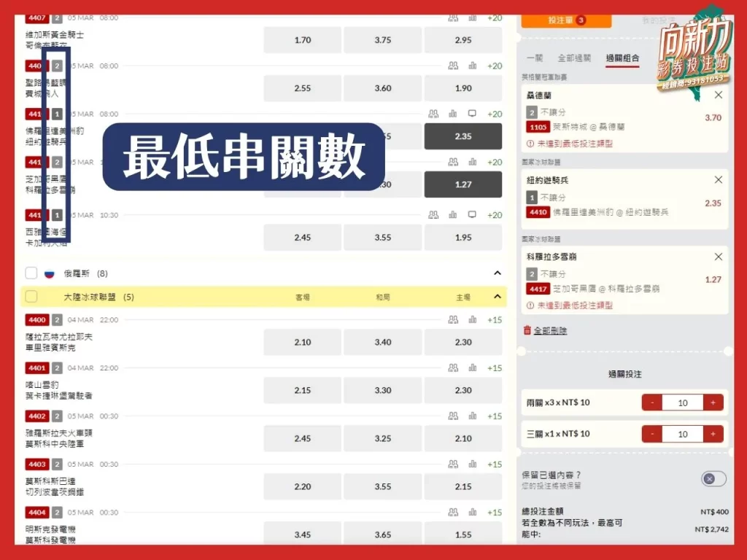
Task: Open head-to-head icon for match 4402
Action: [x=453, y=416]
